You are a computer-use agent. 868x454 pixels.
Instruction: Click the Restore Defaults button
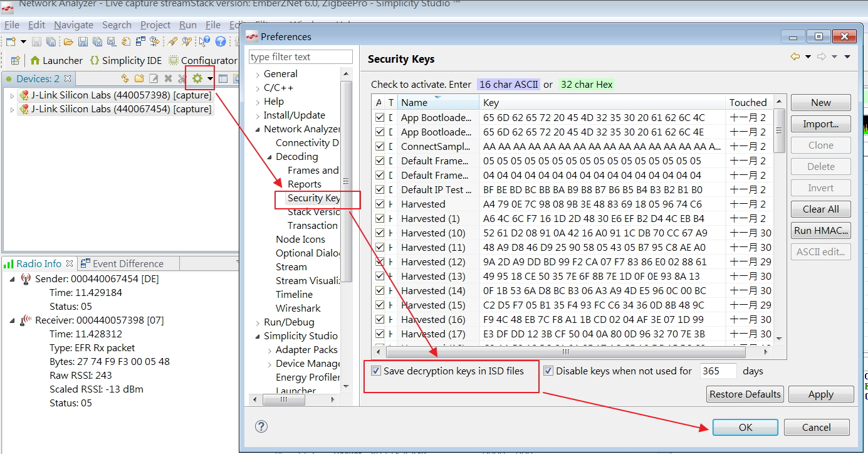745,394
